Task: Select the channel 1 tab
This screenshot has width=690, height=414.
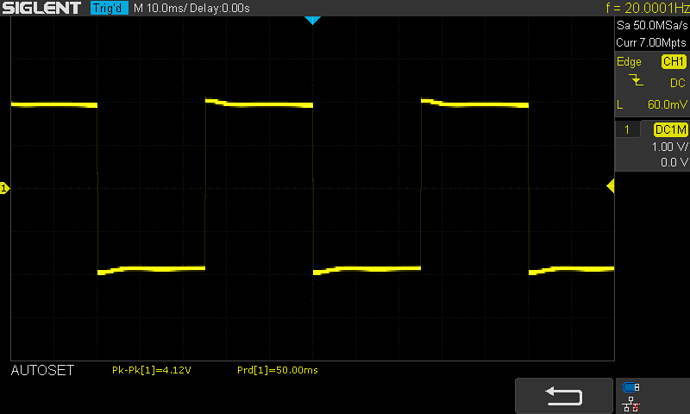Action: (x=627, y=130)
